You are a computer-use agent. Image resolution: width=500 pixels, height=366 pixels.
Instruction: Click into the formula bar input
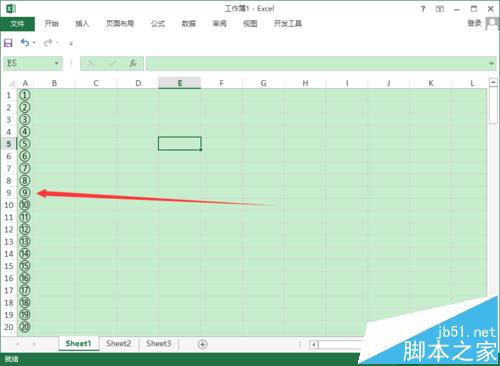[x=317, y=63]
